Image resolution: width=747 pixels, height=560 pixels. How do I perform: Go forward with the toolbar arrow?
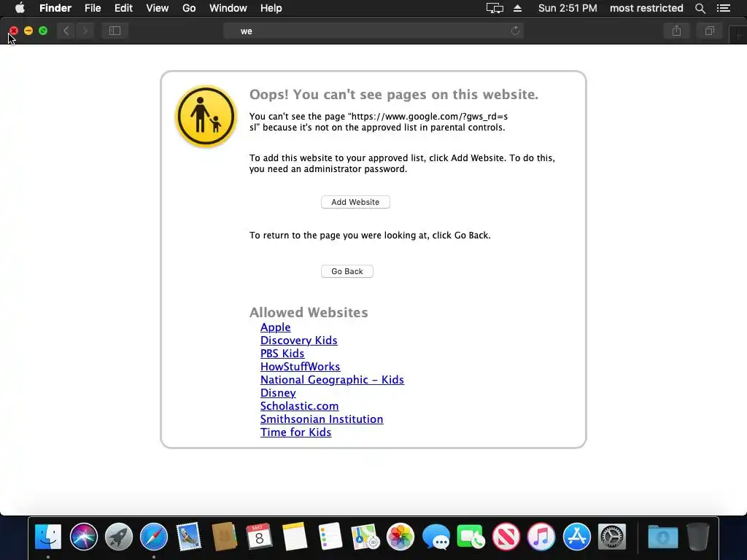pyautogui.click(x=85, y=31)
